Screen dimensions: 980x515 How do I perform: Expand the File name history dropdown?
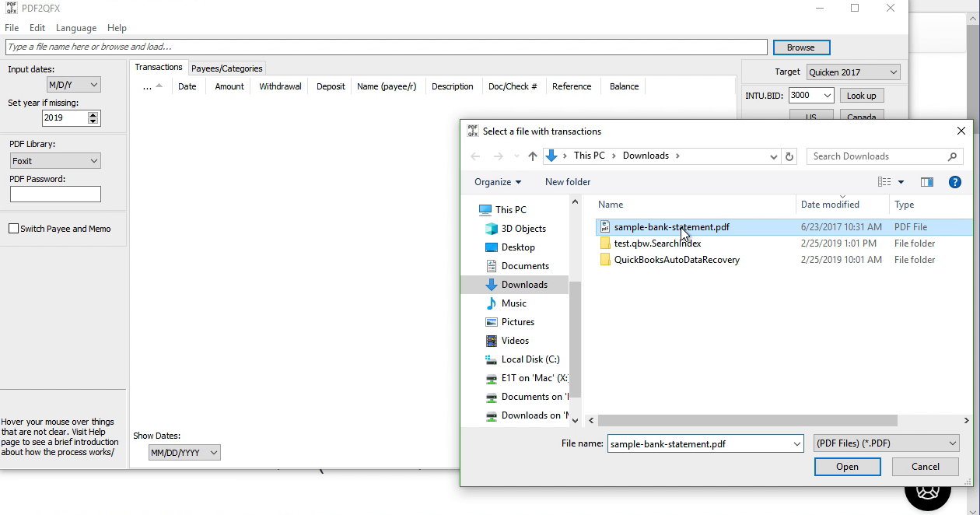click(797, 443)
